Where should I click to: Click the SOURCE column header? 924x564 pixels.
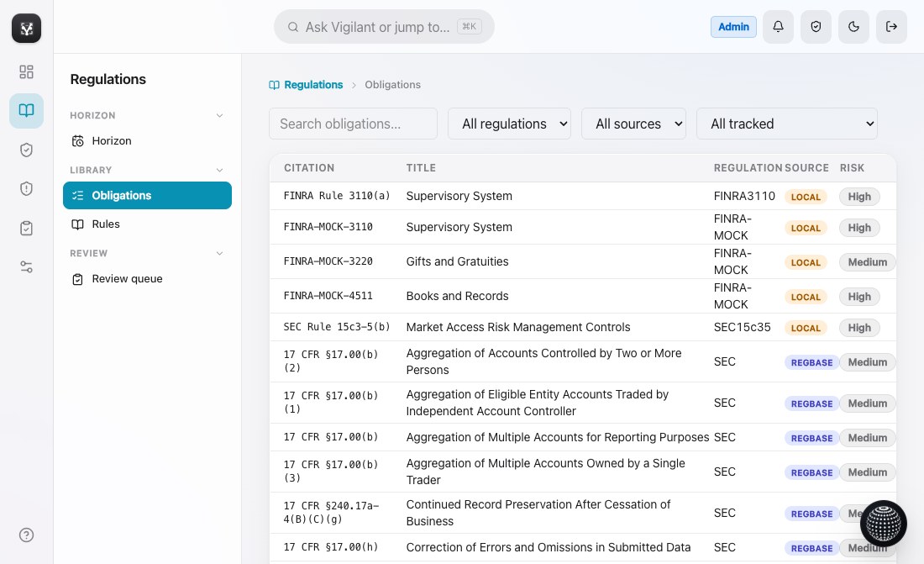point(806,168)
